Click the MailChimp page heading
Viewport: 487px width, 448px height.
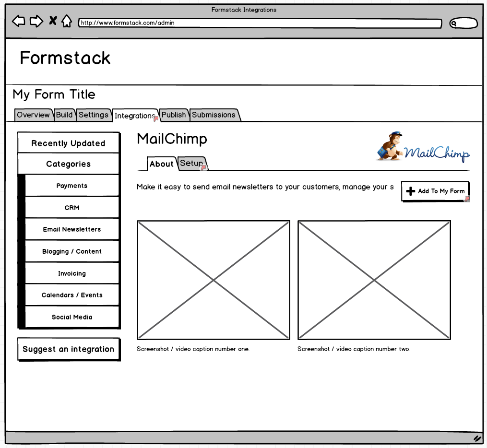point(172,139)
